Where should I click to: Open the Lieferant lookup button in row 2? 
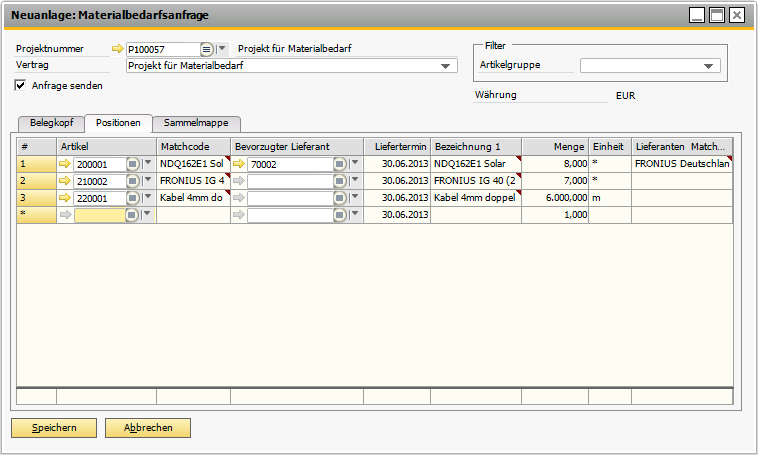coord(340,181)
